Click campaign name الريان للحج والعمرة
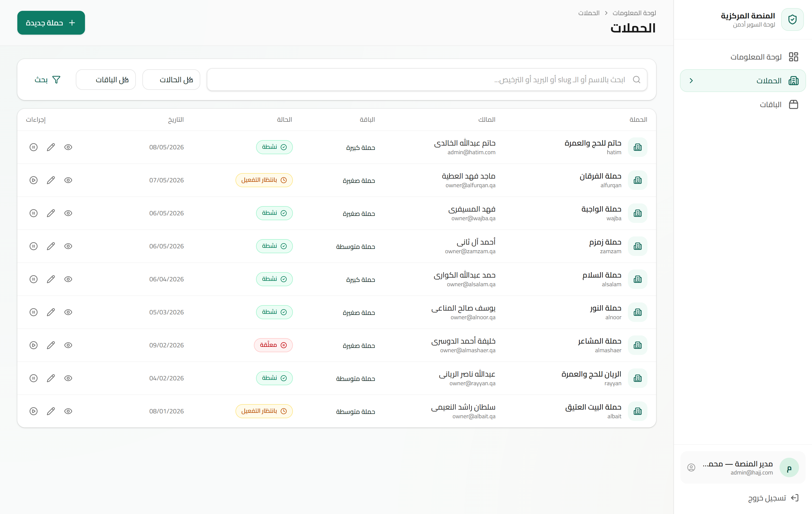Image resolution: width=812 pixels, height=514 pixels. 591,374
